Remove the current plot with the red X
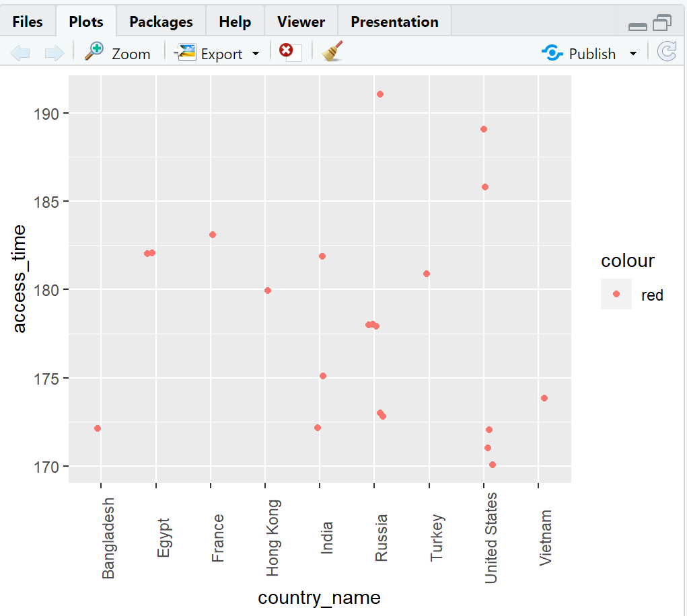Screen dimensions: 687x616 pos(290,52)
